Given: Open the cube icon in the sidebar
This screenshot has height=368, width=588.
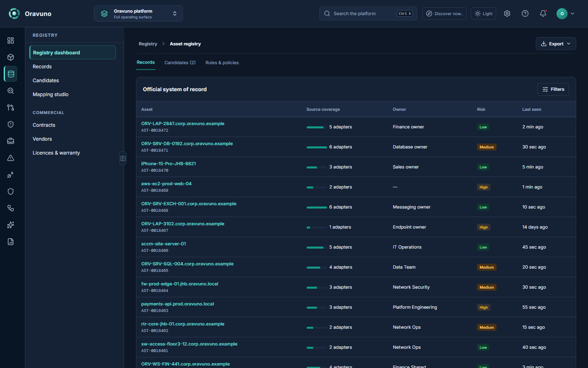Looking at the screenshot, I should click(x=11, y=57).
